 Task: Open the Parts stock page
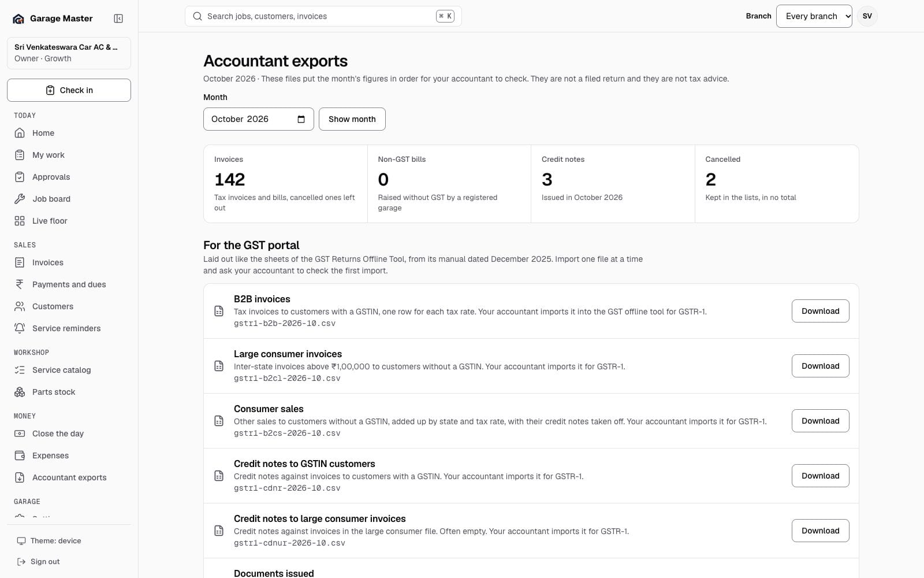(x=69, y=392)
